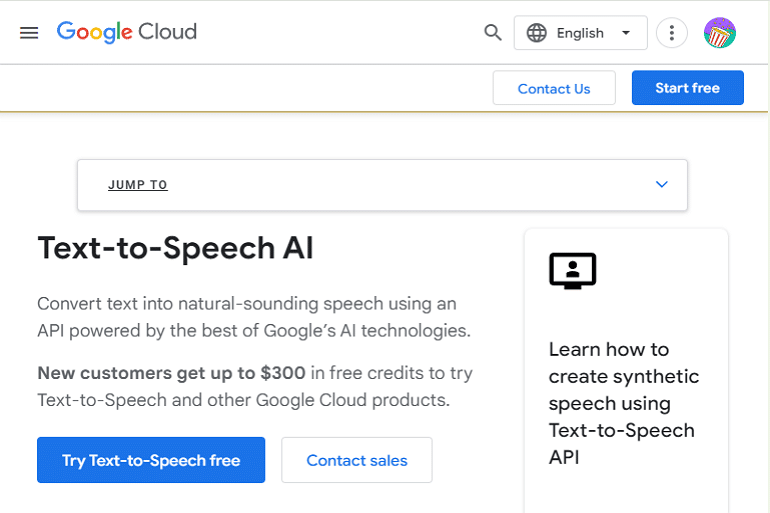
Task: Click the globe language icon
Action: (x=537, y=33)
